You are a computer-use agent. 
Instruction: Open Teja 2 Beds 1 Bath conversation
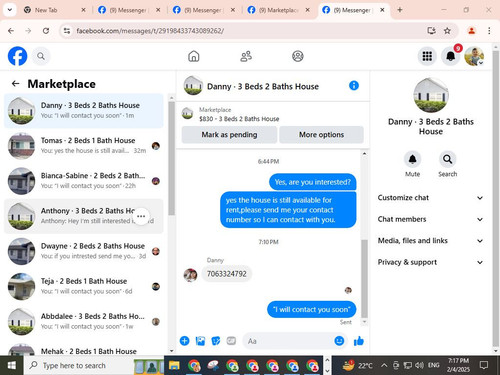[x=83, y=286]
